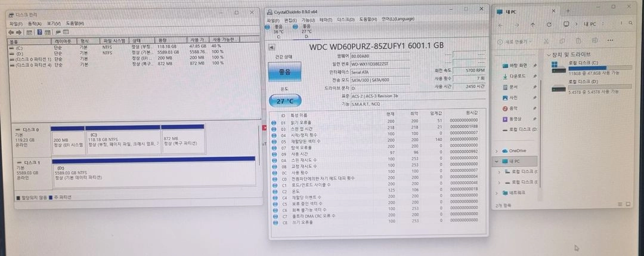Click the 디스크 1 disk label in Disk Management
644x256 pixels.
(x=32, y=171)
